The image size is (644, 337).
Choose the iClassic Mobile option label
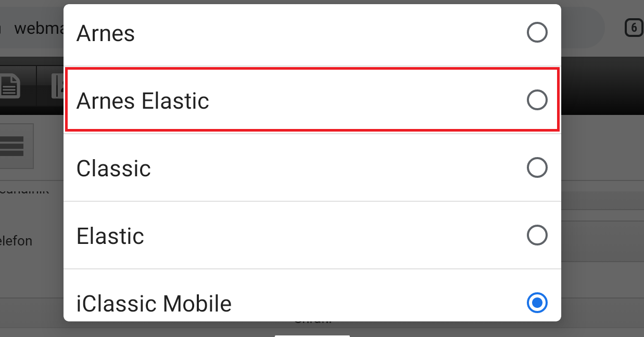154,303
